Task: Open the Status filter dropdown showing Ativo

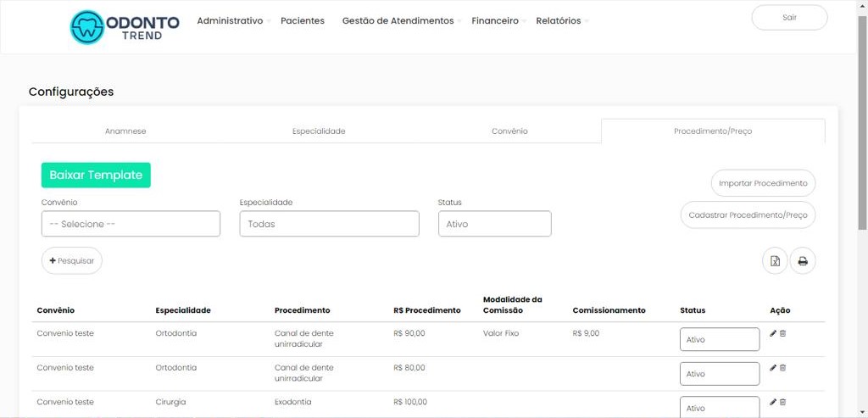Action: tap(494, 224)
